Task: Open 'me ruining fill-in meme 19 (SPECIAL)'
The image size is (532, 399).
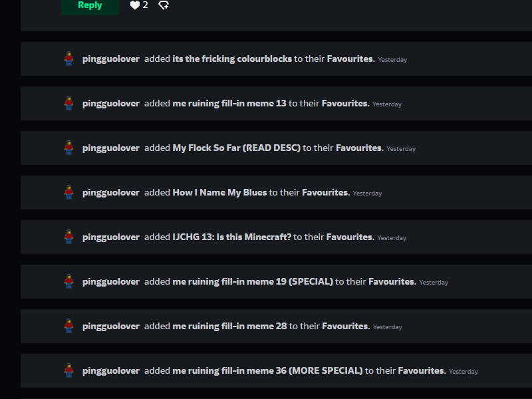Action: (253, 281)
